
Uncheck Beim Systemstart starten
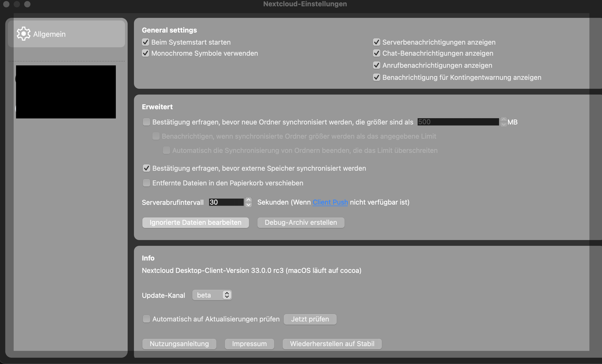pyautogui.click(x=146, y=42)
